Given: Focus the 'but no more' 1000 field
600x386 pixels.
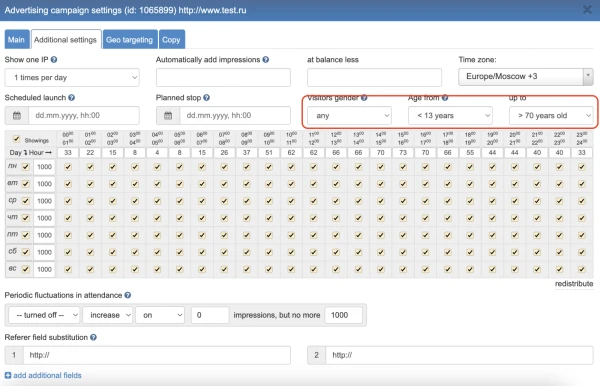Looking at the screenshot, I should pyautogui.click(x=344, y=315).
